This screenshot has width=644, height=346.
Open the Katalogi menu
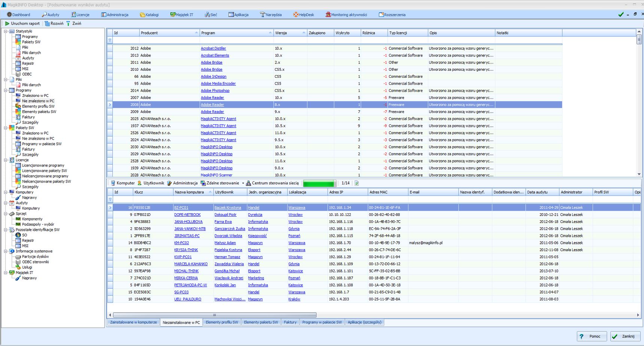149,15
